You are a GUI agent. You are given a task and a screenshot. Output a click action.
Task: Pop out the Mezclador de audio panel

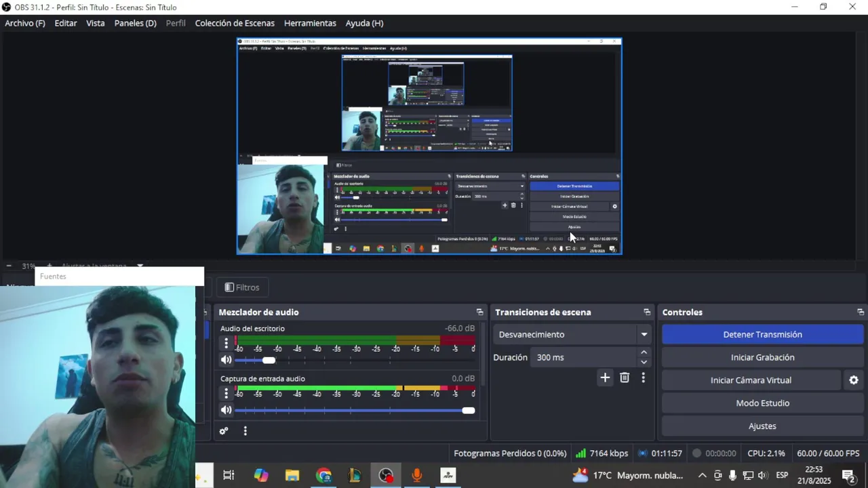(x=479, y=312)
